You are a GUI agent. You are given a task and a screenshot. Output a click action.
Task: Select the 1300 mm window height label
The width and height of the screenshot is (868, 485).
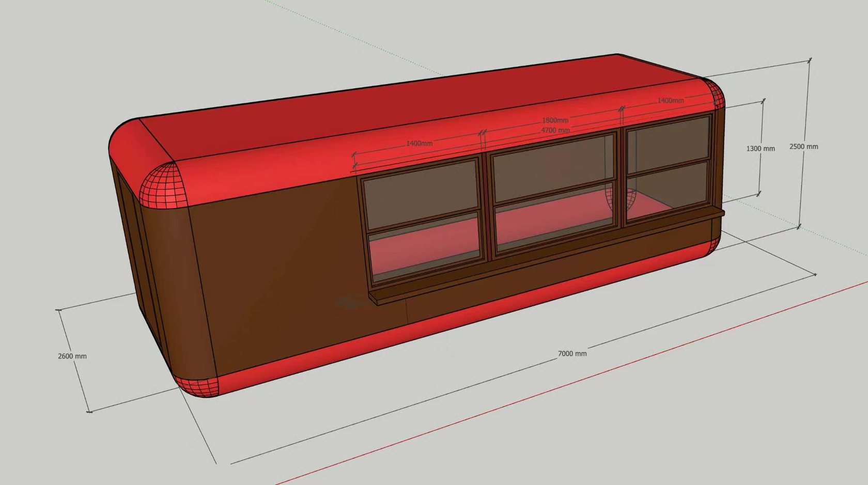pyautogui.click(x=760, y=149)
